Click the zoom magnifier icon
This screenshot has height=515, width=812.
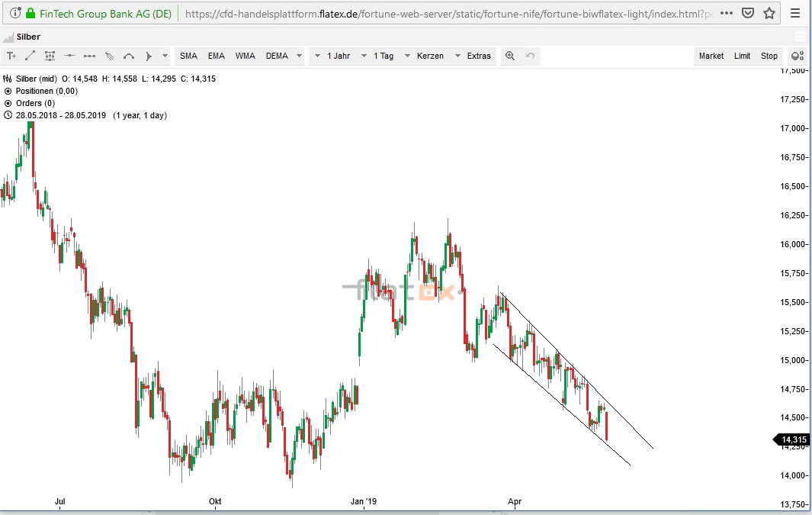click(510, 56)
